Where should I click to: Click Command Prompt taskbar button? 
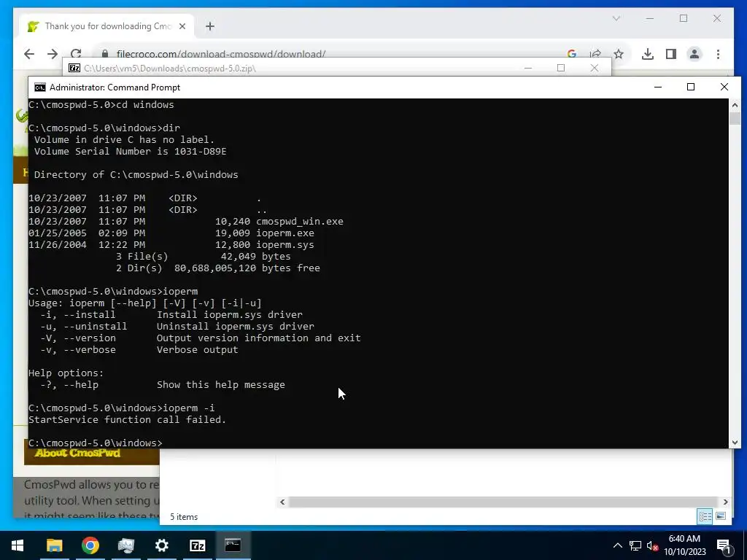pos(233,545)
